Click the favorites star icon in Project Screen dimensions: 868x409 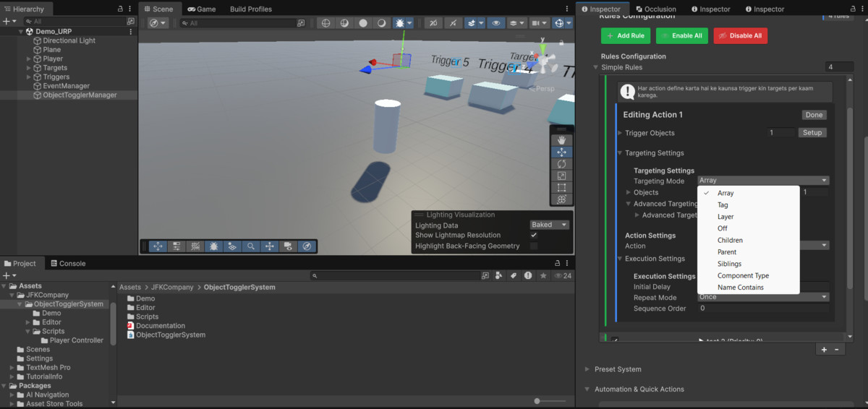click(542, 276)
